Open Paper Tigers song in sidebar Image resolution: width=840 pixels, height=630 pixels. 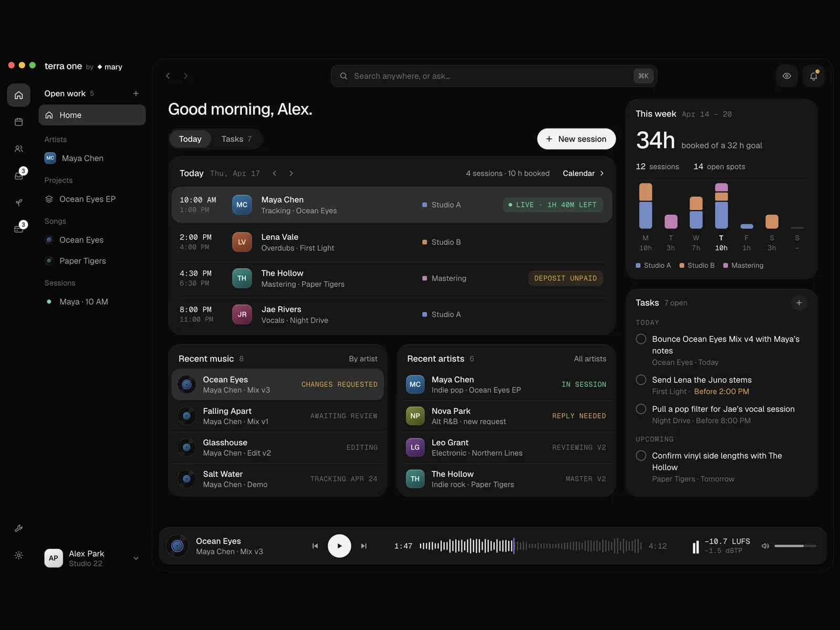coord(92,261)
